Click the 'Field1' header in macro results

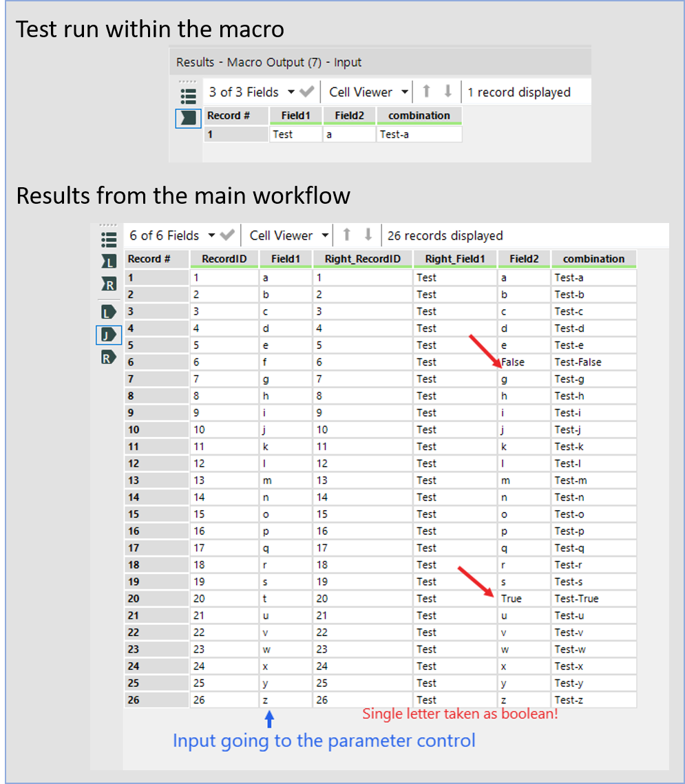295,116
